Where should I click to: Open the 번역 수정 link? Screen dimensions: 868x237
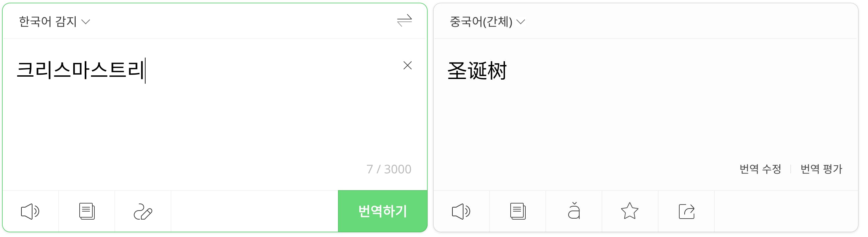point(760,169)
